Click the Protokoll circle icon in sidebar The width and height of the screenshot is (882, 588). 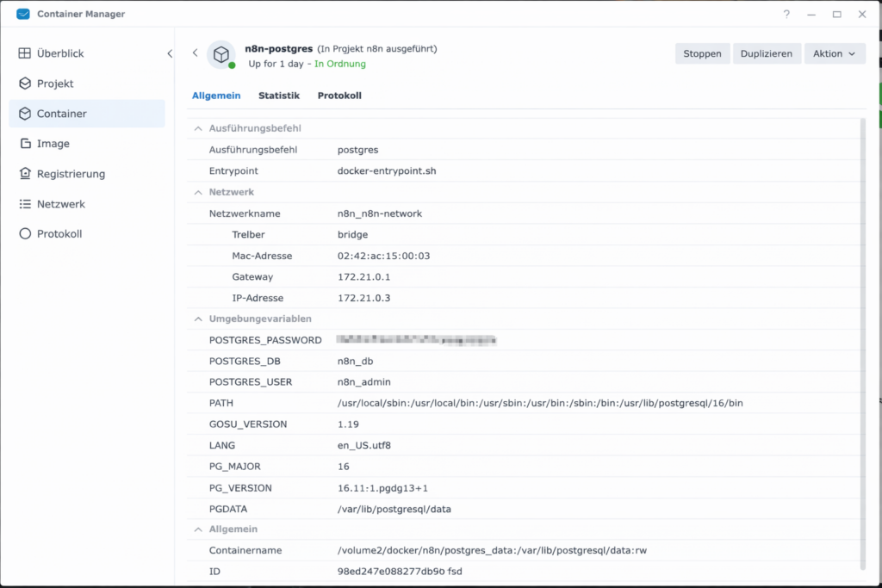point(25,234)
